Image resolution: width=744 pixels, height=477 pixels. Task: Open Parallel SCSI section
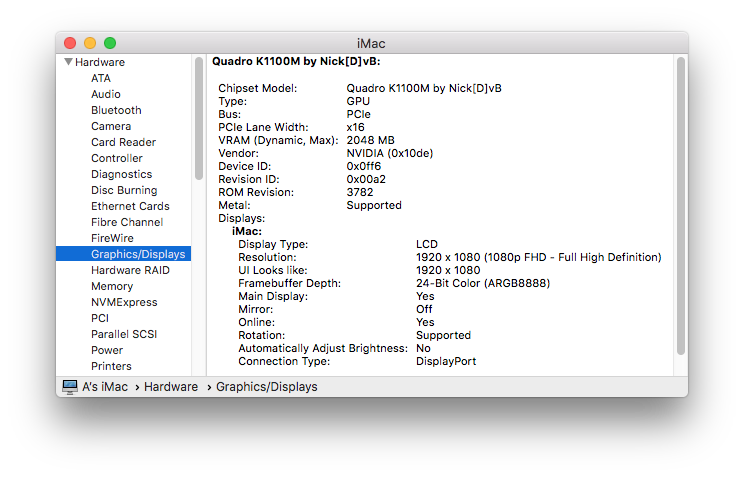pyautogui.click(x=124, y=334)
